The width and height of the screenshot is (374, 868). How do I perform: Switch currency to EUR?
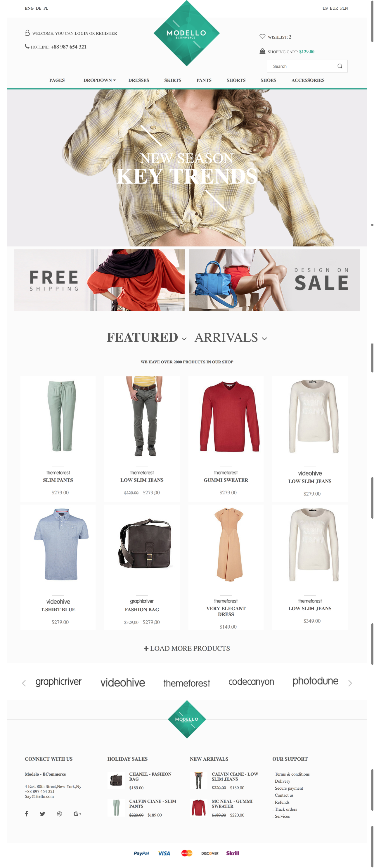334,8
